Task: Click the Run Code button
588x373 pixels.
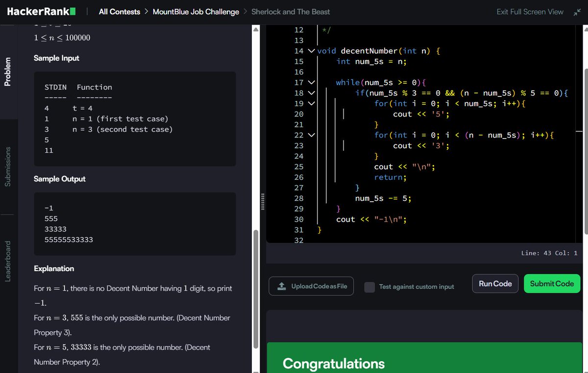Action: pyautogui.click(x=495, y=283)
